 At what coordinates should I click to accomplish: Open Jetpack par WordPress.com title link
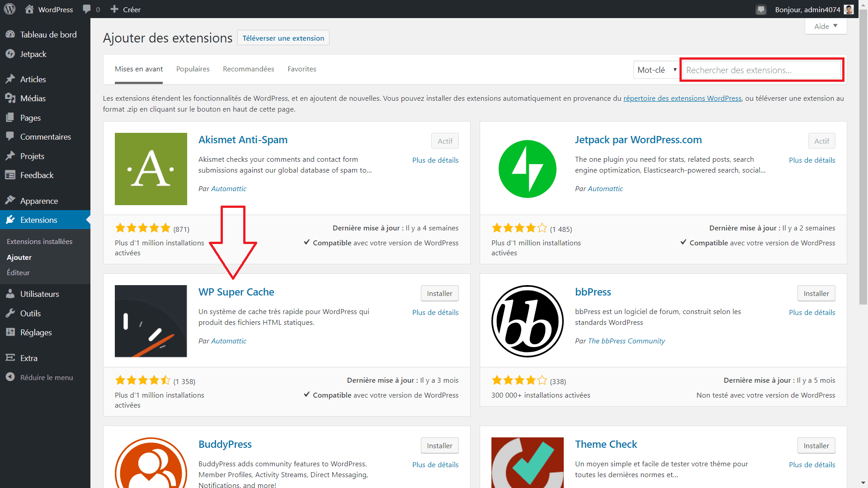(638, 140)
